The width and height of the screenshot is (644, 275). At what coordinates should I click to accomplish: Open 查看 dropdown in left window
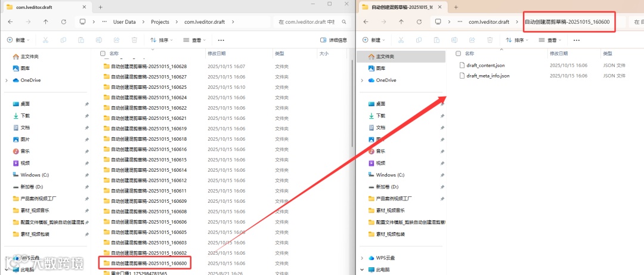pyautogui.click(x=194, y=40)
